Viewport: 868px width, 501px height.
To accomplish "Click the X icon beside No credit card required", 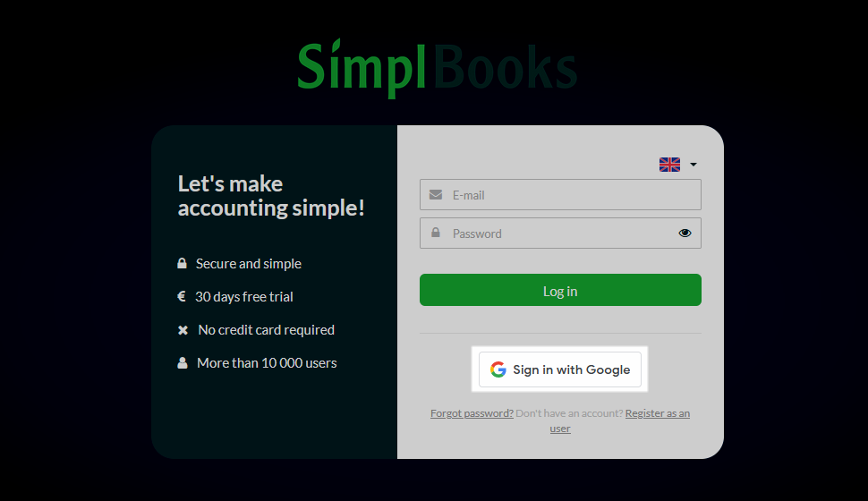I will 183,330.
